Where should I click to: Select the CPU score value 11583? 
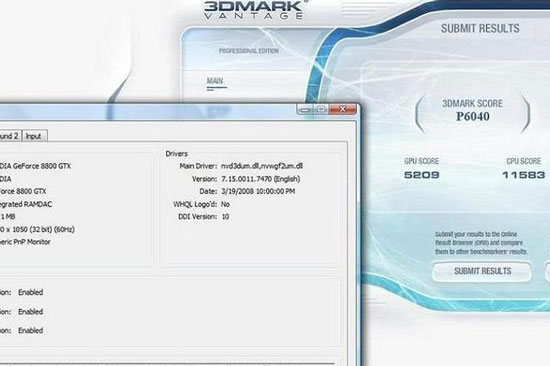(523, 175)
